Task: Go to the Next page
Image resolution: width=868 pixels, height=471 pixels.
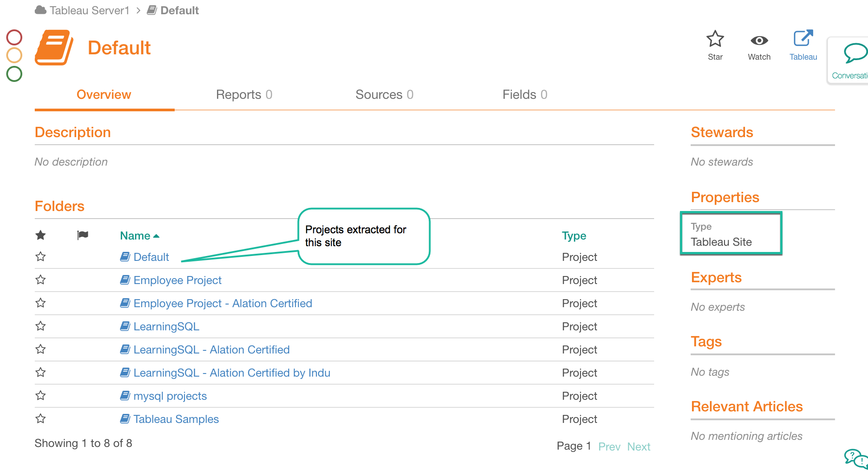Action: click(x=639, y=447)
